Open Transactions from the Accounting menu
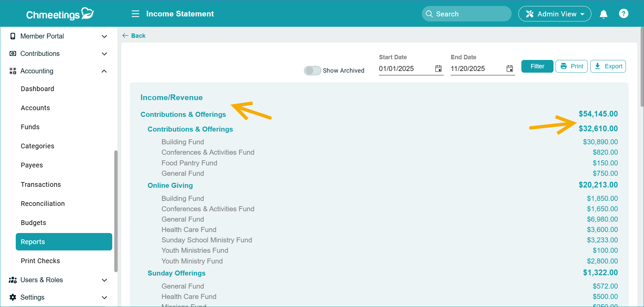 tap(41, 184)
